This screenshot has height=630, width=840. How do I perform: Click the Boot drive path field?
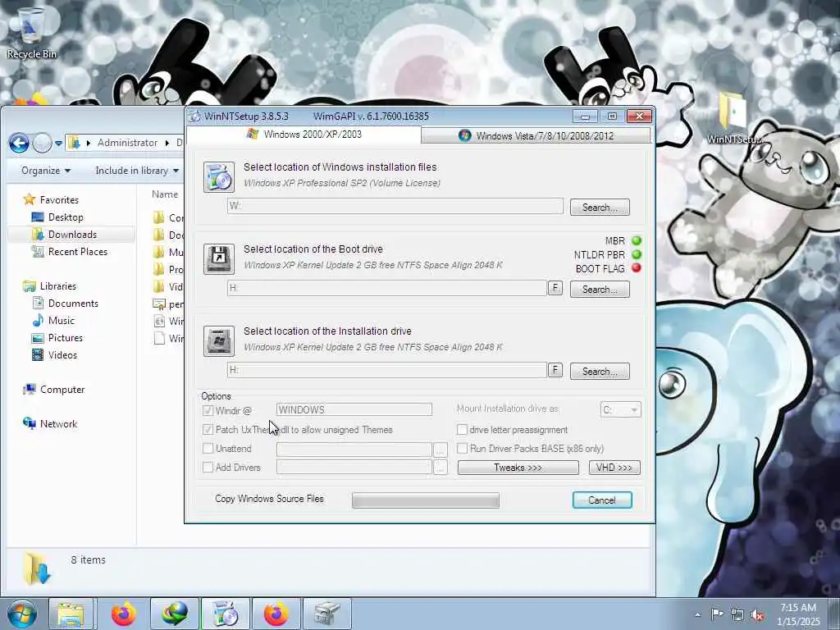(x=387, y=288)
